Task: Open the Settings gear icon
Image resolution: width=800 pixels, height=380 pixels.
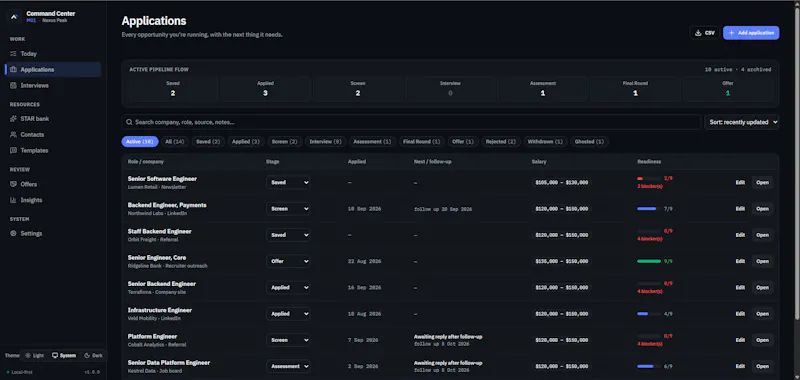Action: click(14, 234)
